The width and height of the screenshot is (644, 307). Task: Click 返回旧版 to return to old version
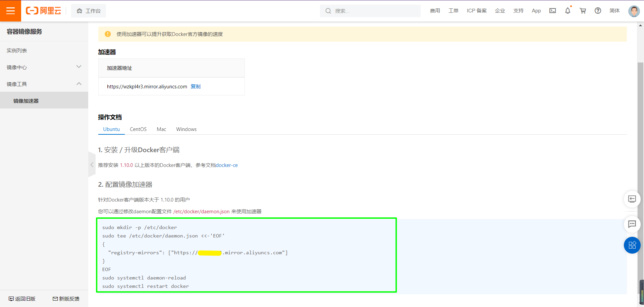(22, 299)
